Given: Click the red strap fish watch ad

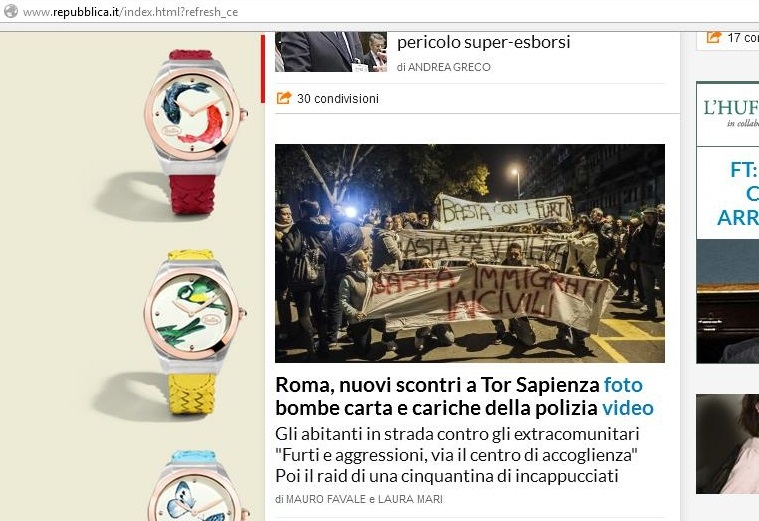Looking at the screenshot, I should [x=194, y=131].
